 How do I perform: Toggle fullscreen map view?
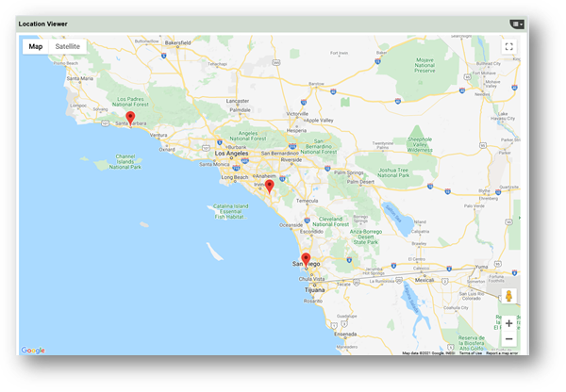point(509,46)
